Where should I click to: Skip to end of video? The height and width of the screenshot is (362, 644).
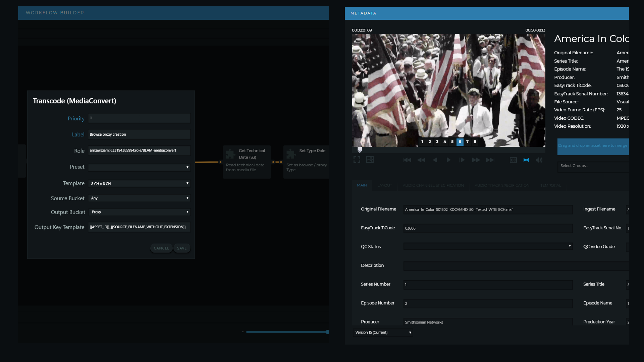[490, 160]
